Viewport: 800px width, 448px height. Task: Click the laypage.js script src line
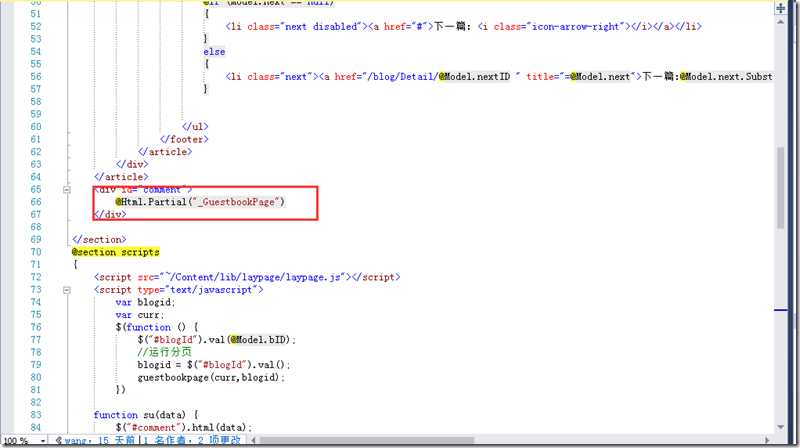[x=247, y=277]
